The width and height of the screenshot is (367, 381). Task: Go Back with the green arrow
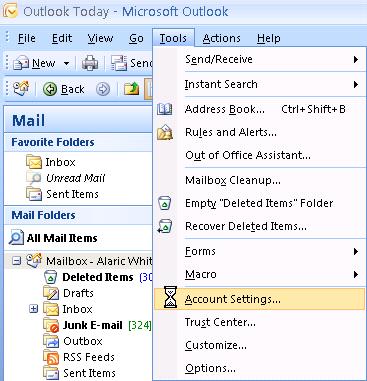pos(64,89)
